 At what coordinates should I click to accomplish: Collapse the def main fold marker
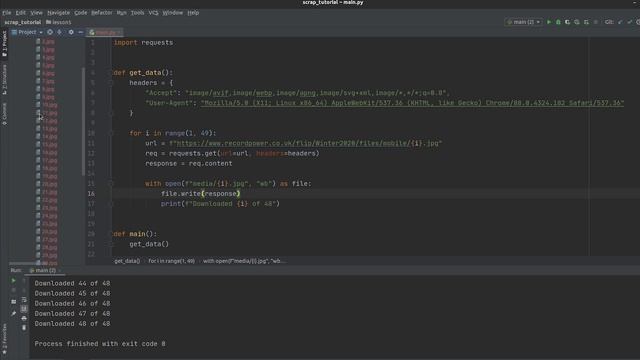point(111,234)
